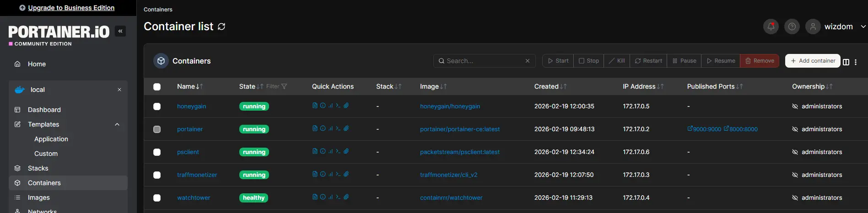Attach to the psclient container
Viewport: 868px width, 213px height.
pyautogui.click(x=346, y=151)
